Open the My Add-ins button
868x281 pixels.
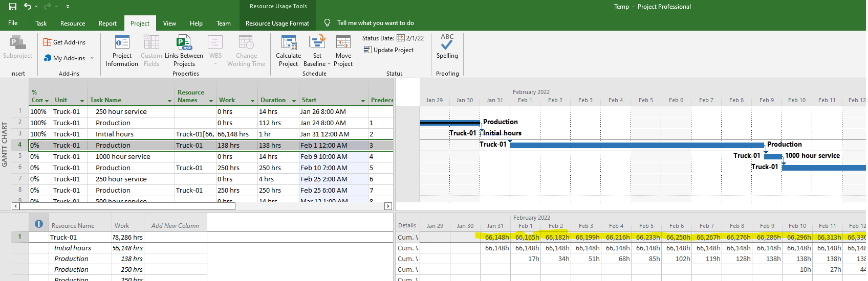pyautogui.click(x=64, y=58)
